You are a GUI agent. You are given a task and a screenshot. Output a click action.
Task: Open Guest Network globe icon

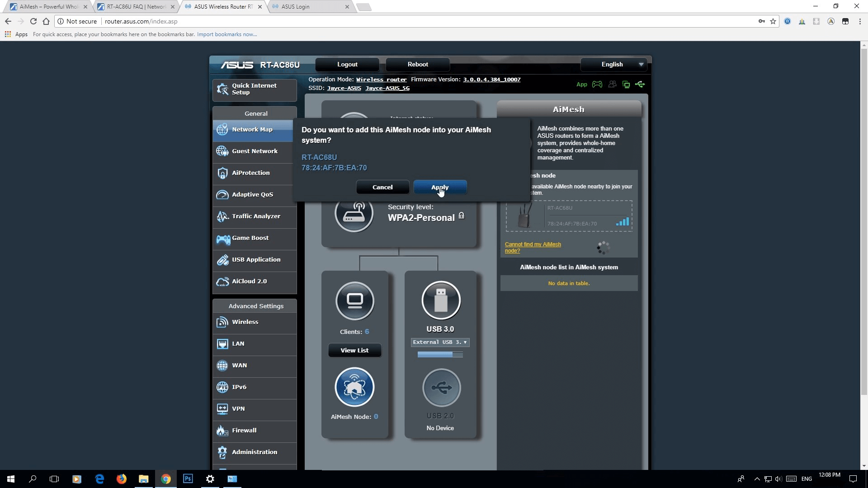coord(222,151)
